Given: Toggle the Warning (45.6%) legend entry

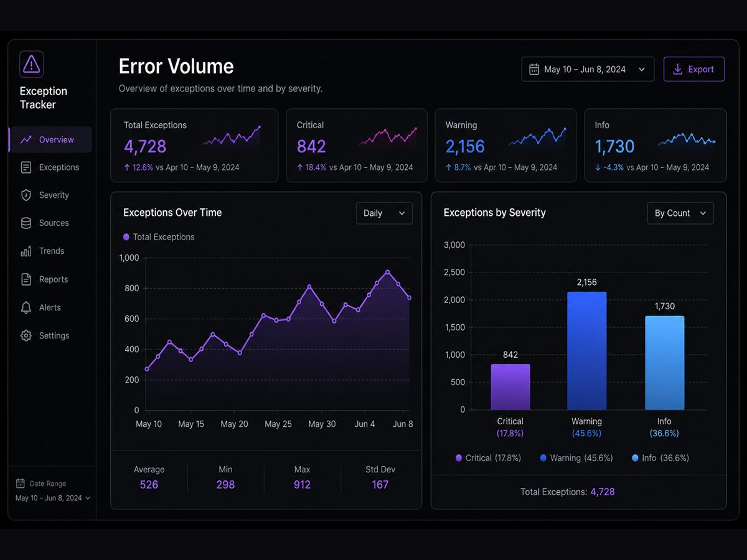Looking at the screenshot, I should point(576,458).
